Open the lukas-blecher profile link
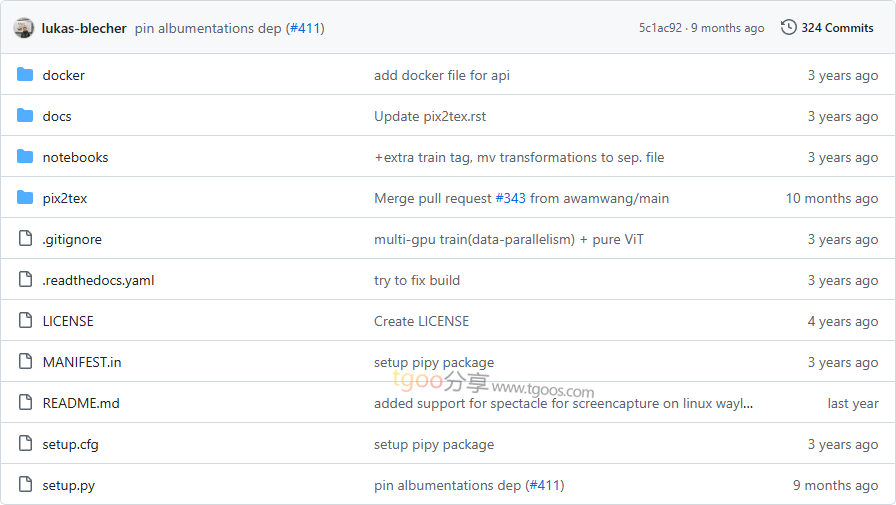Viewport: 896px width, 505px height. tap(84, 28)
